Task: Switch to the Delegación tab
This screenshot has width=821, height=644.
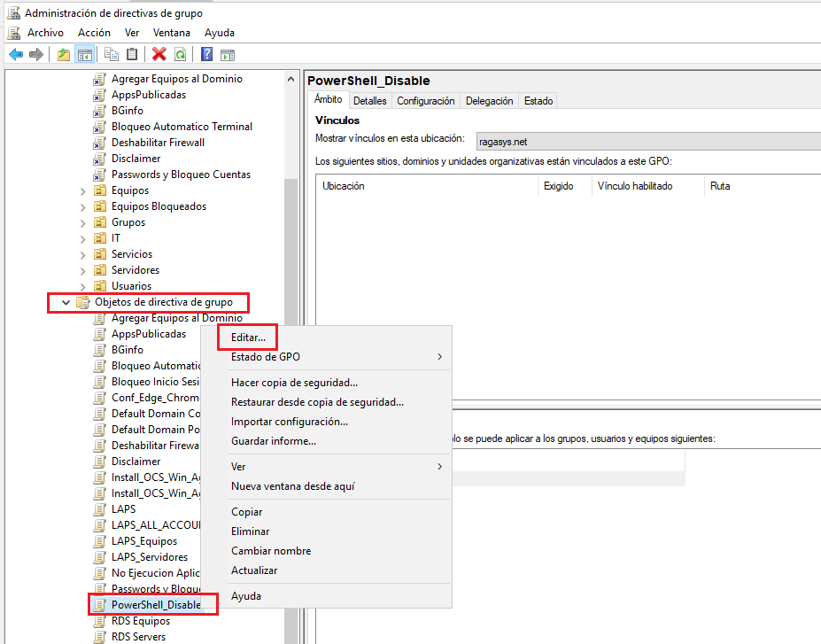Action: (489, 100)
